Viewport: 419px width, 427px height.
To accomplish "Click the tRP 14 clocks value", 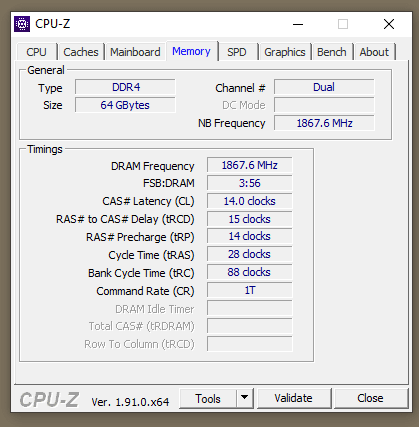I will click(x=250, y=237).
